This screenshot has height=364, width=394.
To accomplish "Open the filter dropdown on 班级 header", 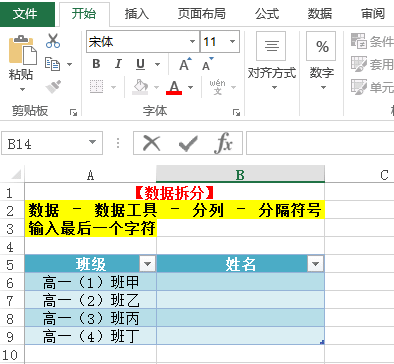I will pyautogui.click(x=147, y=264).
